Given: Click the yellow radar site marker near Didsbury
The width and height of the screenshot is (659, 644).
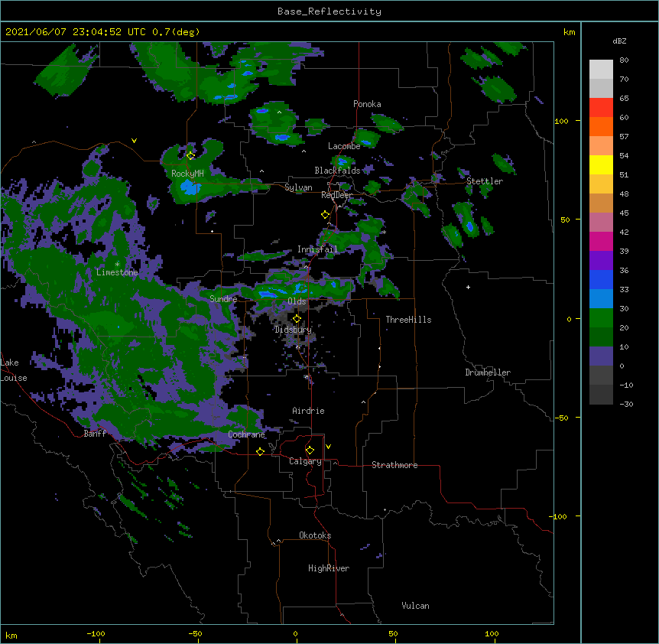Looking at the screenshot, I should pos(297,319).
